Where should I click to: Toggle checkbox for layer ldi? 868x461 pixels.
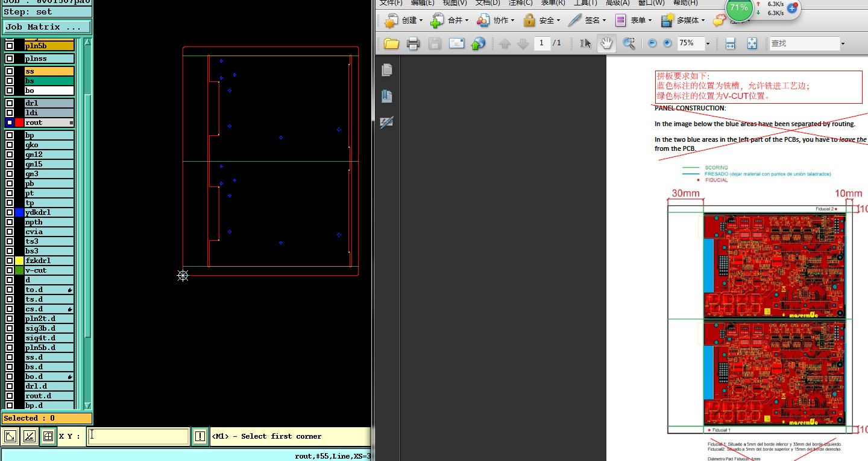tap(10, 113)
